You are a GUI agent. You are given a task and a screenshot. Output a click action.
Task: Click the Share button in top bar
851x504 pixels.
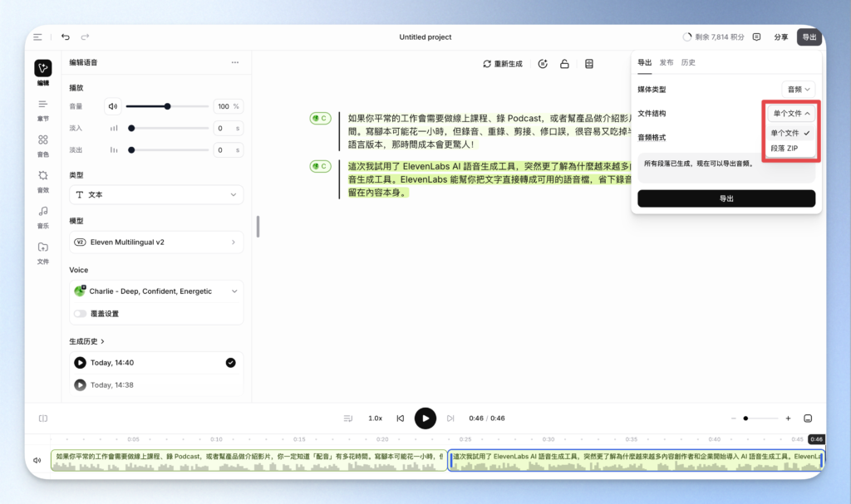click(x=781, y=37)
